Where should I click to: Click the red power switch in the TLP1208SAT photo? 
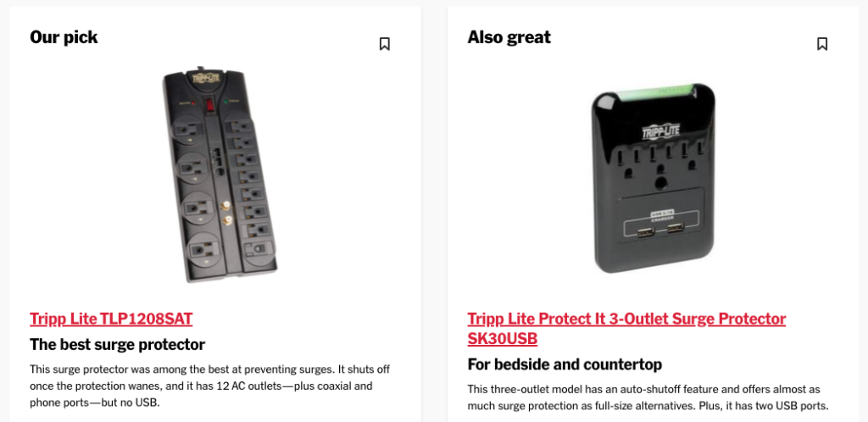tap(210, 106)
